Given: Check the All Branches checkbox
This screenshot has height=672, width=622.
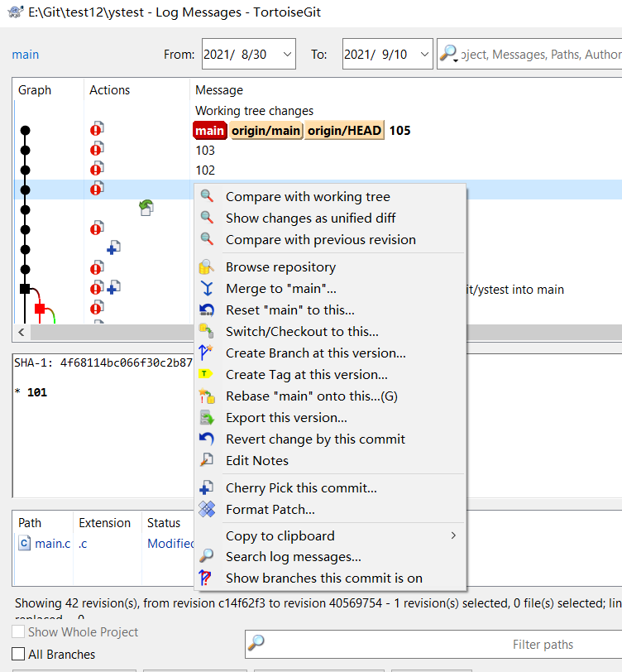Looking at the screenshot, I should [18, 654].
